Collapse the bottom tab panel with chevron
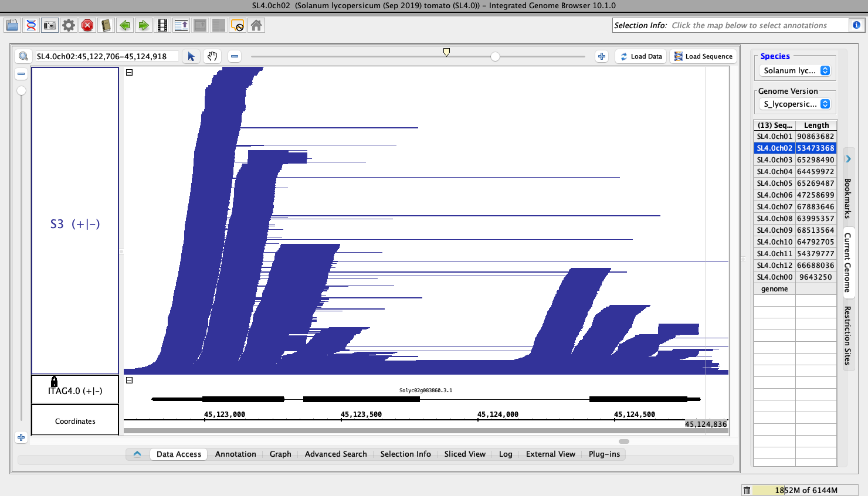 coord(137,454)
